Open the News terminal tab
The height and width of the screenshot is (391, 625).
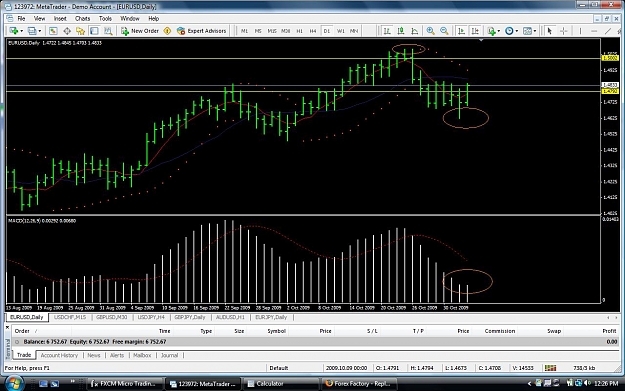[94, 355]
